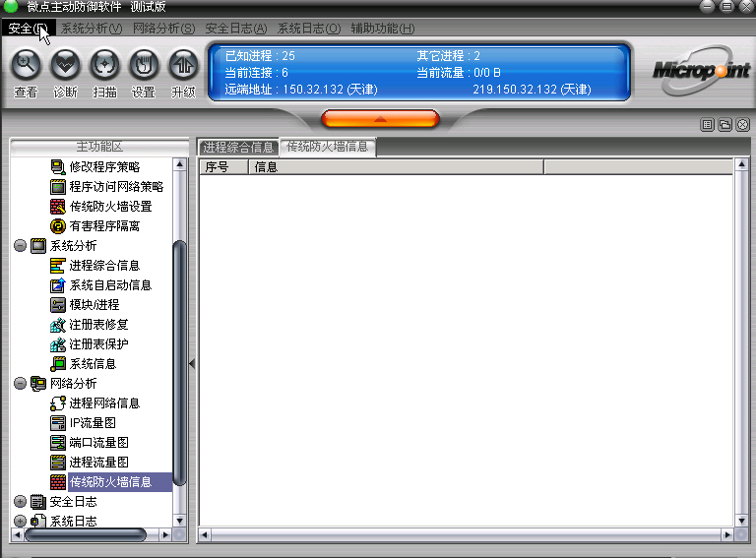Image resolution: width=756 pixels, height=558 pixels.
Task: Click the 传统防火墙设置 brick wall icon
Action: pos(58,207)
